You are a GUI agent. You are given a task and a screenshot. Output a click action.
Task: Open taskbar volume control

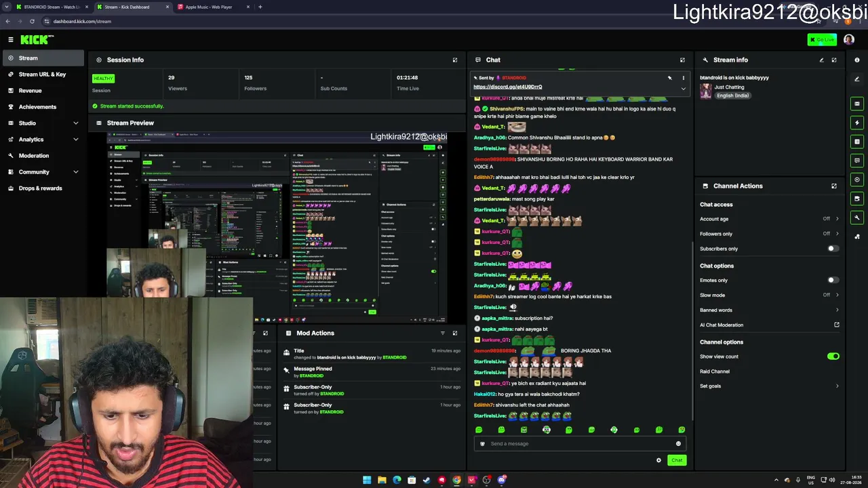(x=832, y=480)
